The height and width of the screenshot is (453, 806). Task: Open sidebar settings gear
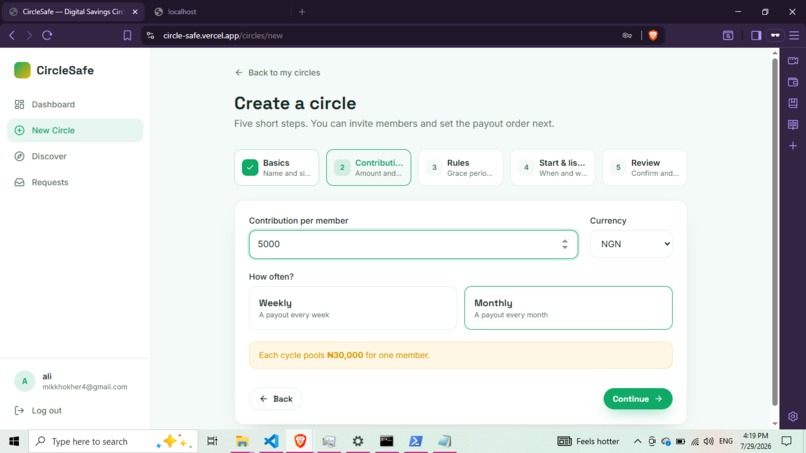click(793, 416)
